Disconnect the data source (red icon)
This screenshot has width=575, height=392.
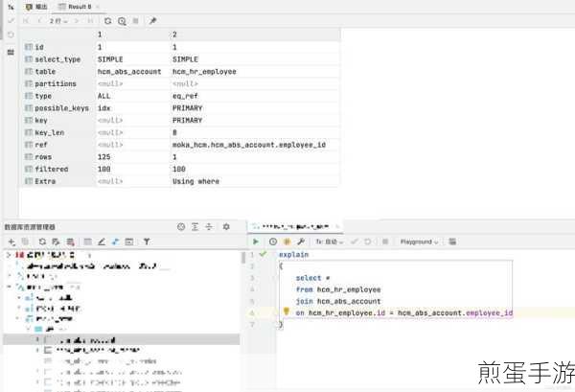click(70, 242)
